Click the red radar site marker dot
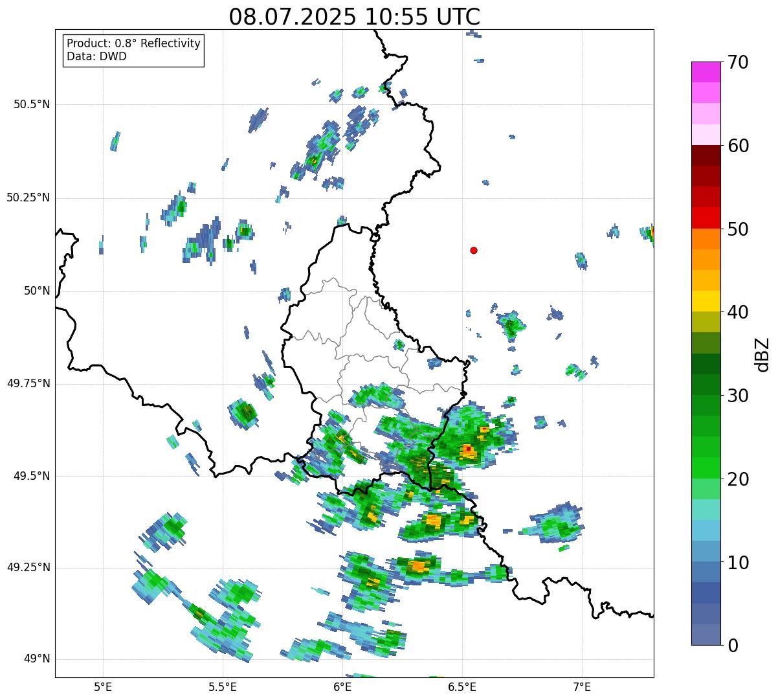This screenshot has width=778, height=700. [474, 251]
